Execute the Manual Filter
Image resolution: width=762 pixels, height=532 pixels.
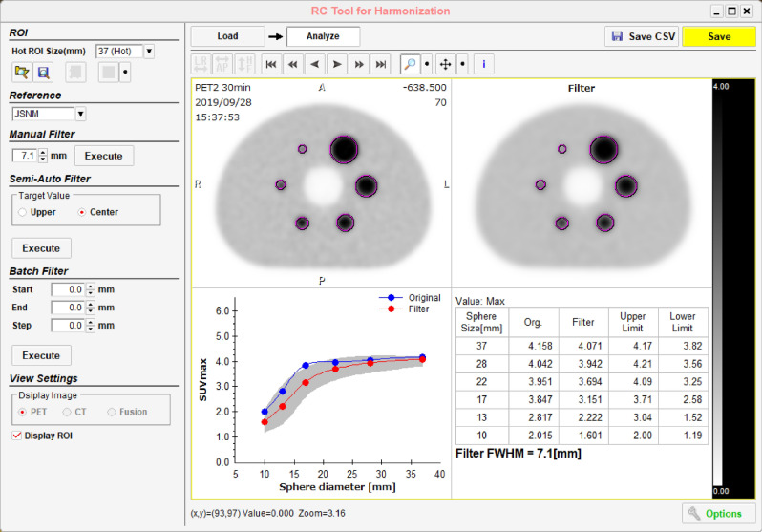click(104, 156)
